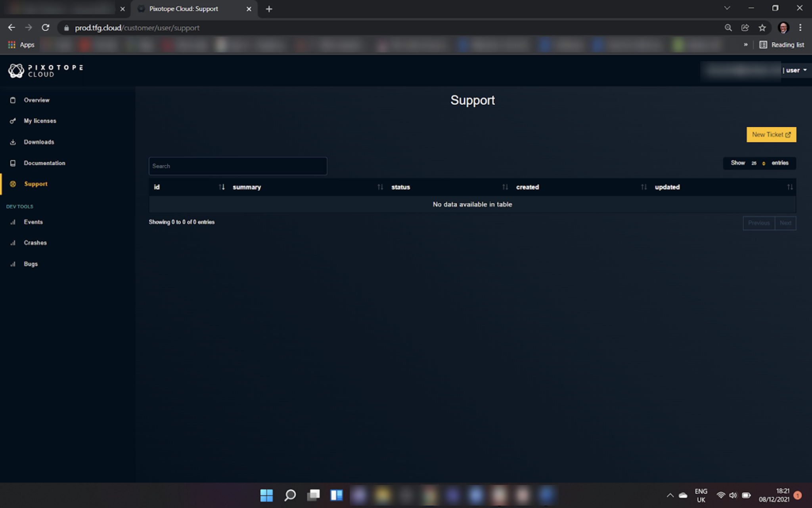Click into the ticket Search field
This screenshot has width=812, height=508.
[237, 166]
